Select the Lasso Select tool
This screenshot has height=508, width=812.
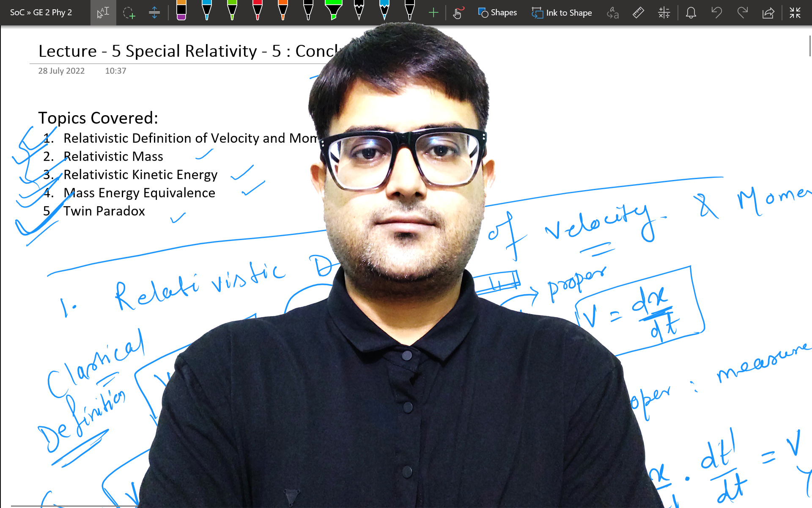[129, 13]
